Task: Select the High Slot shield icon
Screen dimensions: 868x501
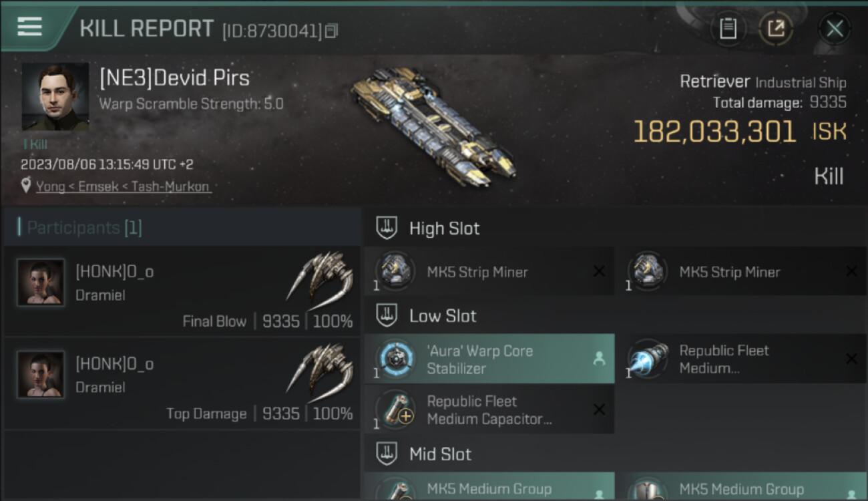Action: (x=387, y=228)
